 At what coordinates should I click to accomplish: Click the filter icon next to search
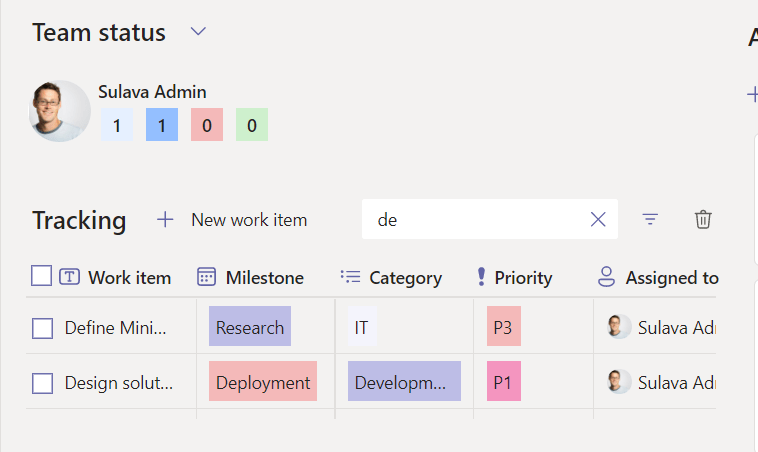tap(650, 219)
